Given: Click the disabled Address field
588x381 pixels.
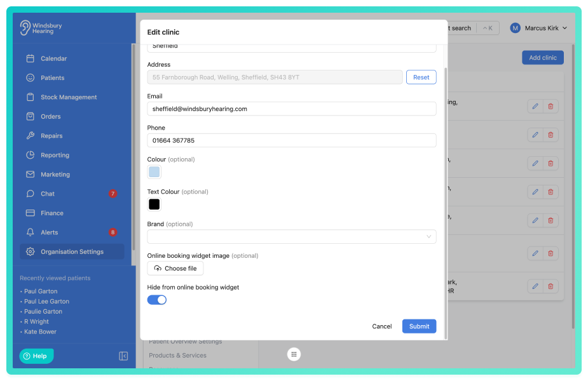Looking at the screenshot, I should tap(275, 77).
